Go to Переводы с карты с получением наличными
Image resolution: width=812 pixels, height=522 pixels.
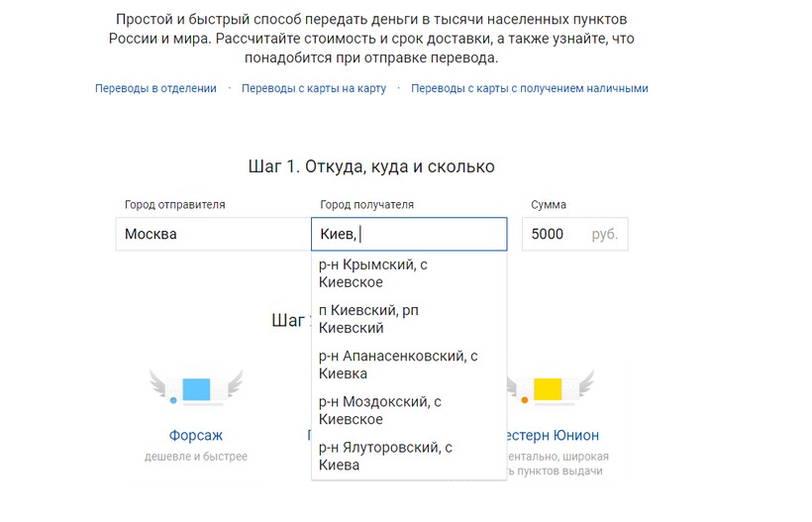coord(530,88)
